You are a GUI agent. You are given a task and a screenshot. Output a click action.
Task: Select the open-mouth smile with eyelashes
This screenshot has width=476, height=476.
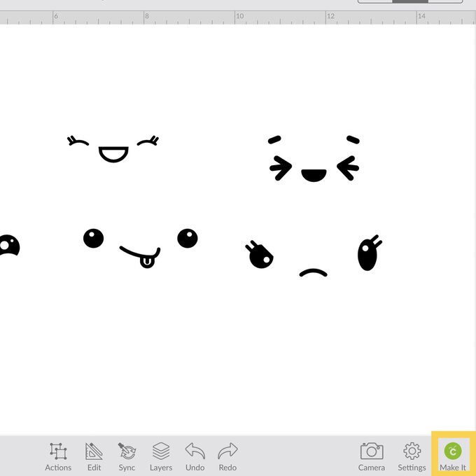[113, 154]
